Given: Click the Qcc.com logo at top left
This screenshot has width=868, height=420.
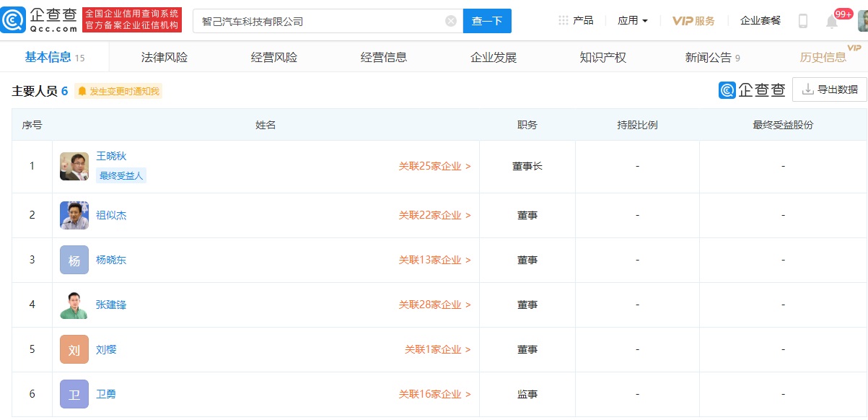Looking at the screenshot, I should click(x=40, y=21).
